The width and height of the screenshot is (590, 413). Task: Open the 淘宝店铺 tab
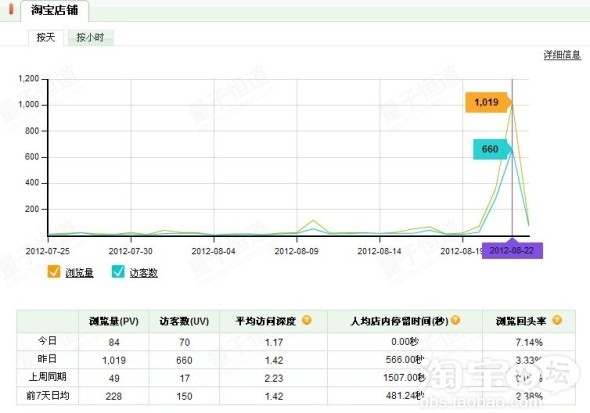55,10
